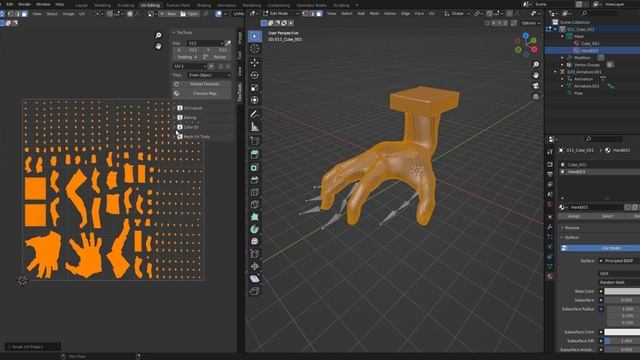Switch to the Layout workspace tab
Viewport: 640px width, 360px height.
81,5
